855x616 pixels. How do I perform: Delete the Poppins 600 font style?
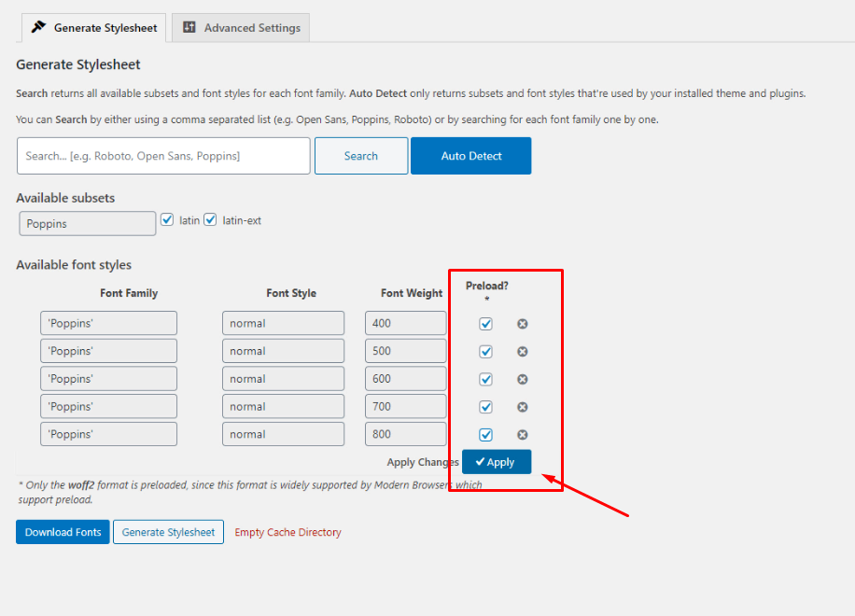(x=523, y=379)
